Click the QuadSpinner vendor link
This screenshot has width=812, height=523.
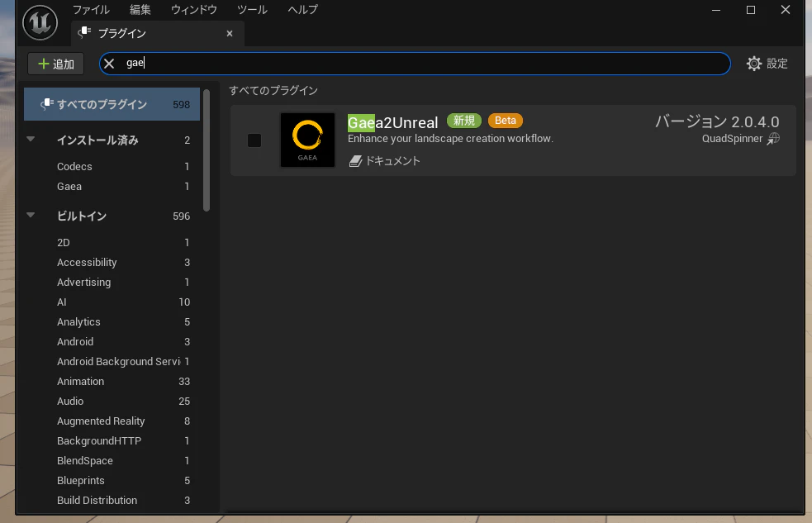pyautogui.click(x=732, y=139)
